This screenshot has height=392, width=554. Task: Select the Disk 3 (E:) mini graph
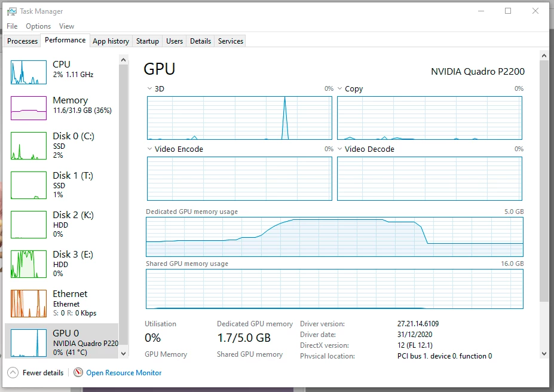tap(29, 264)
